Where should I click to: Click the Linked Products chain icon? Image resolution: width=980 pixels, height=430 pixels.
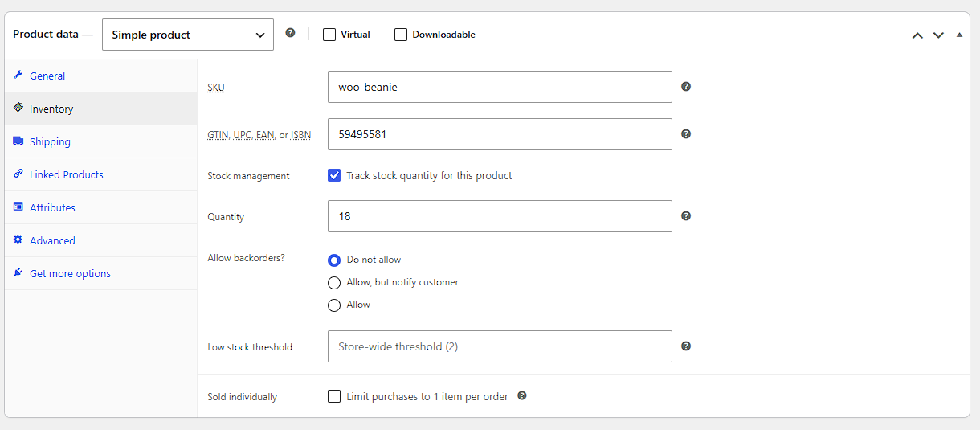click(18, 174)
